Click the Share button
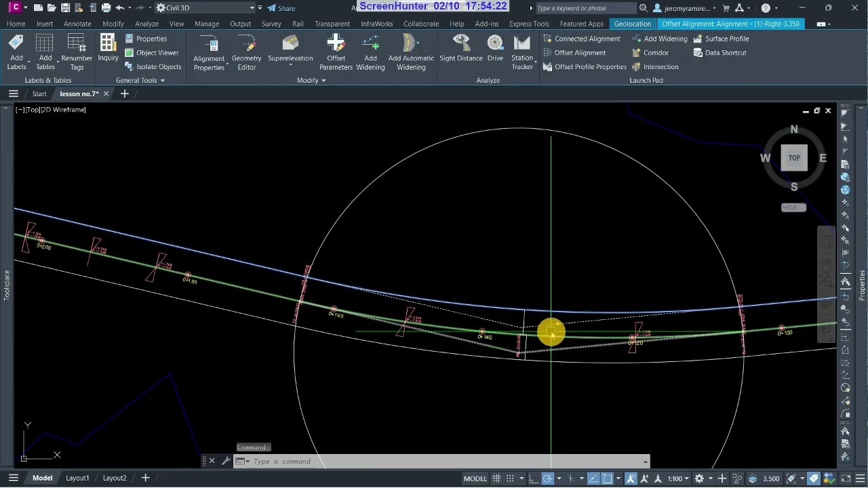Screen dimensions: 868x488 tap(281, 8)
